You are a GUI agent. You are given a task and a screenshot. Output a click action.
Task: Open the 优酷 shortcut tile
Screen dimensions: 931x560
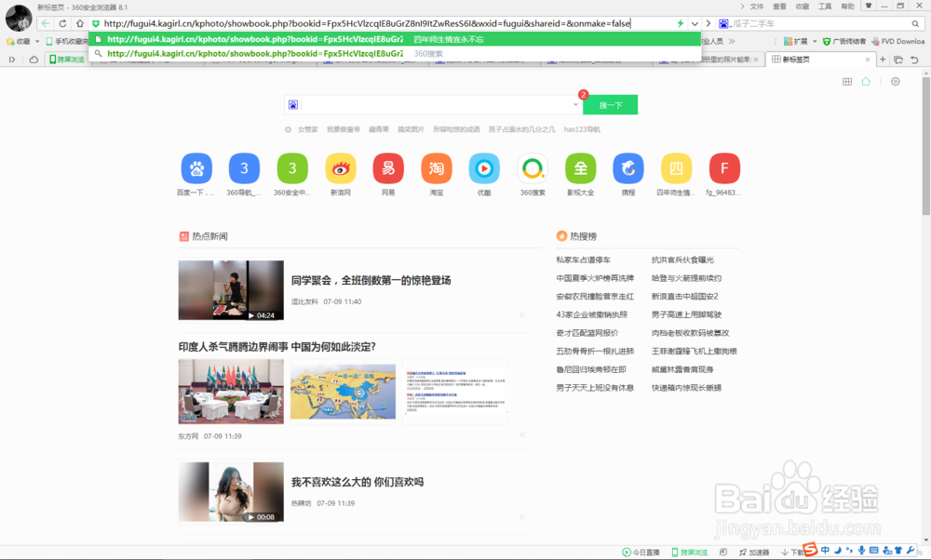[x=484, y=174]
